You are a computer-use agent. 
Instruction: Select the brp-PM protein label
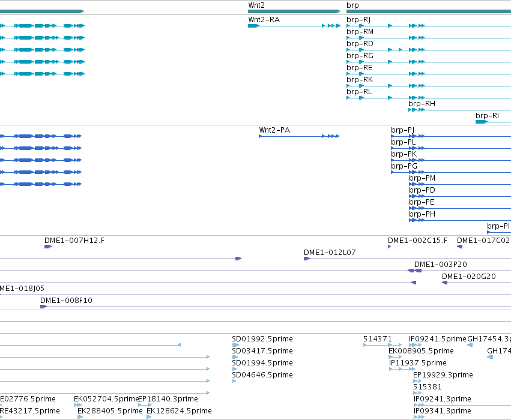click(422, 178)
